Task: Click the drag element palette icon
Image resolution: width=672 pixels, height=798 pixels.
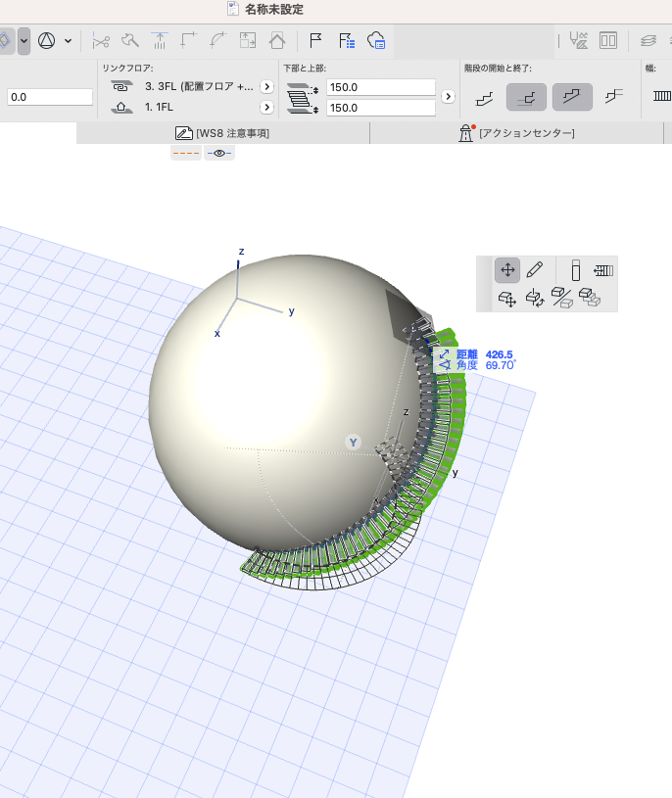Action: (x=507, y=299)
